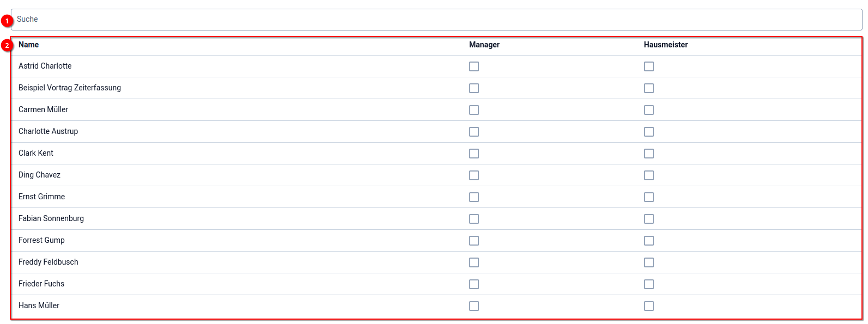Click the Manager column header
The width and height of the screenshot is (868, 324).
tap(484, 45)
